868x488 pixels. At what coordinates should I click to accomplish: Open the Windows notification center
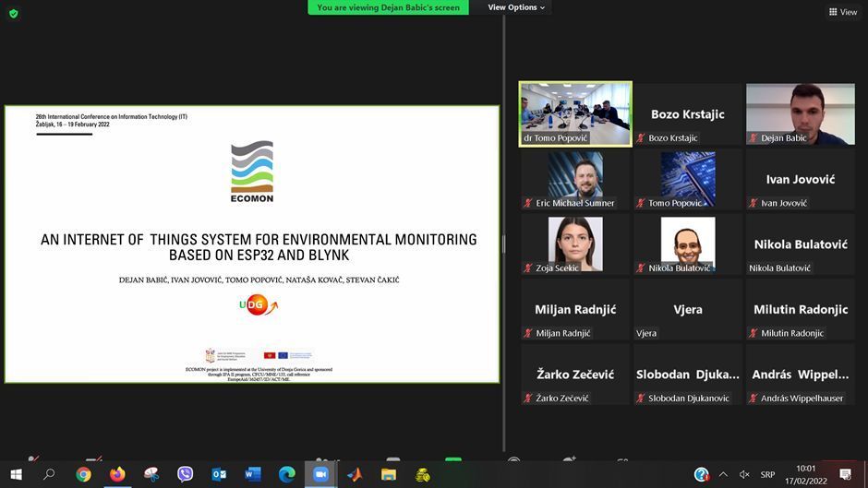point(845,474)
